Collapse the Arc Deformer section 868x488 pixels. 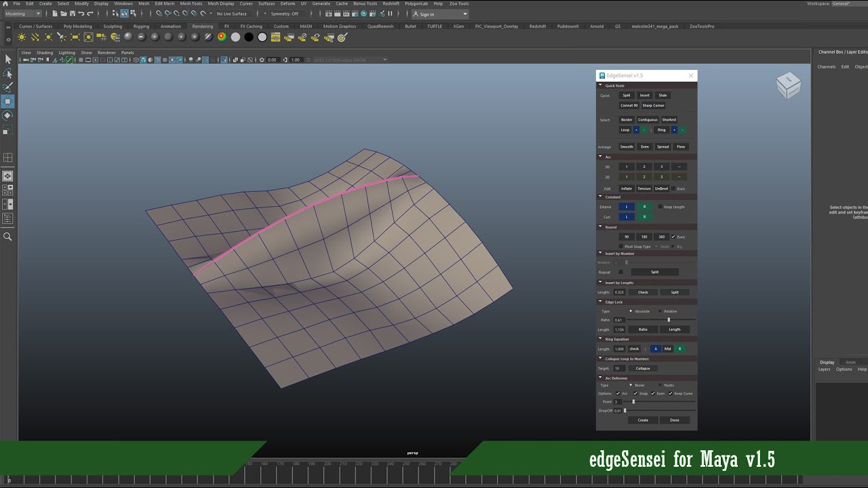tap(600, 378)
